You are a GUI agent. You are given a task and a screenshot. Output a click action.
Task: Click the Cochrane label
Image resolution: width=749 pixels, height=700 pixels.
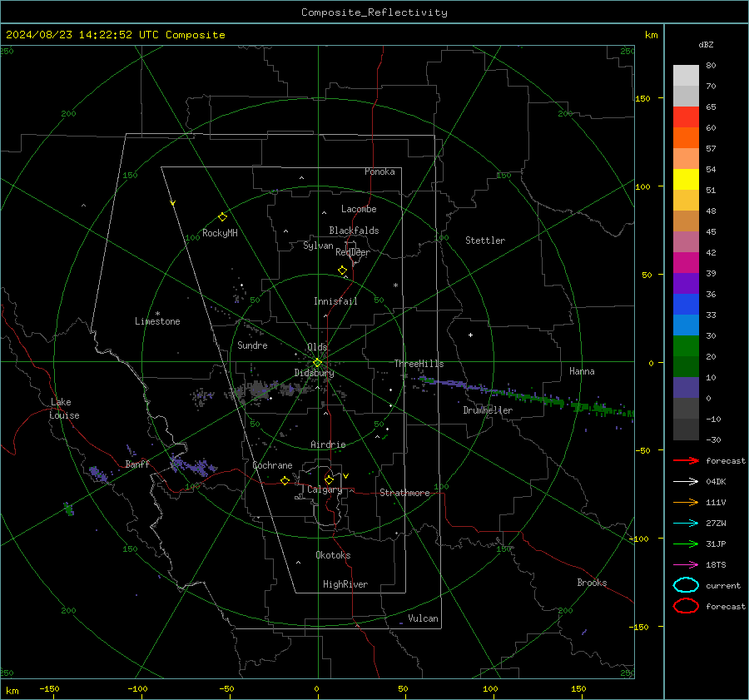coord(272,465)
